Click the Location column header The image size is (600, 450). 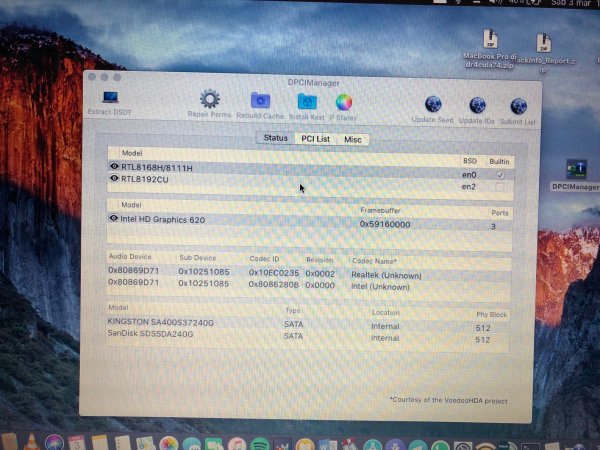tap(386, 312)
